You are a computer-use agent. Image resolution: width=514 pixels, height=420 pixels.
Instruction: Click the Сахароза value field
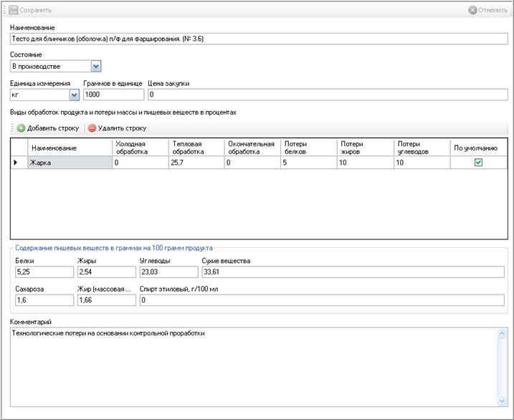(44, 300)
